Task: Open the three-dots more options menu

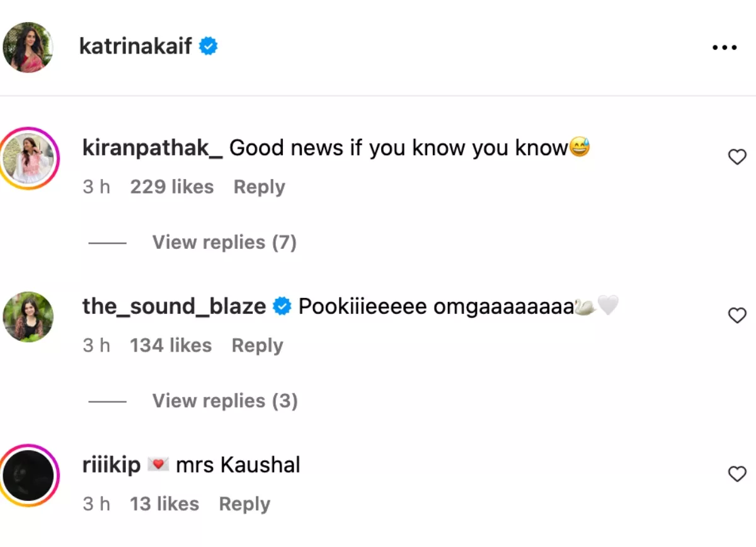Action: pyautogui.click(x=724, y=48)
